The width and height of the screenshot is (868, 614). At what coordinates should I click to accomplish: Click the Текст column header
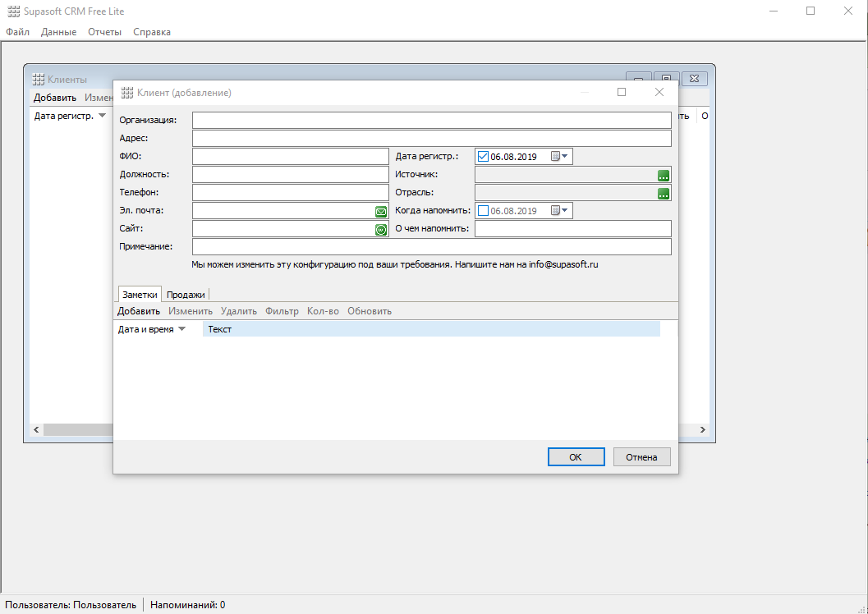[431, 329]
